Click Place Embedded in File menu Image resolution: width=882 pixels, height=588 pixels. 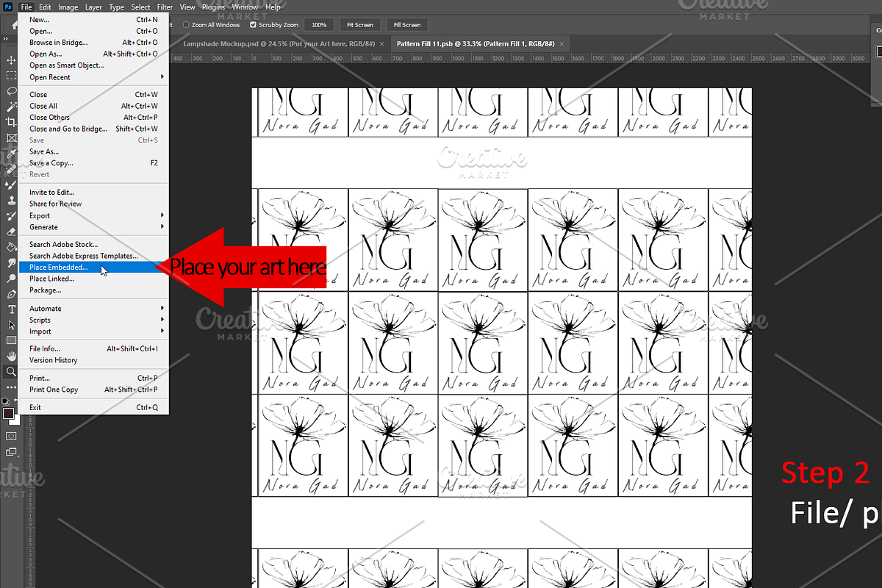tap(93, 268)
